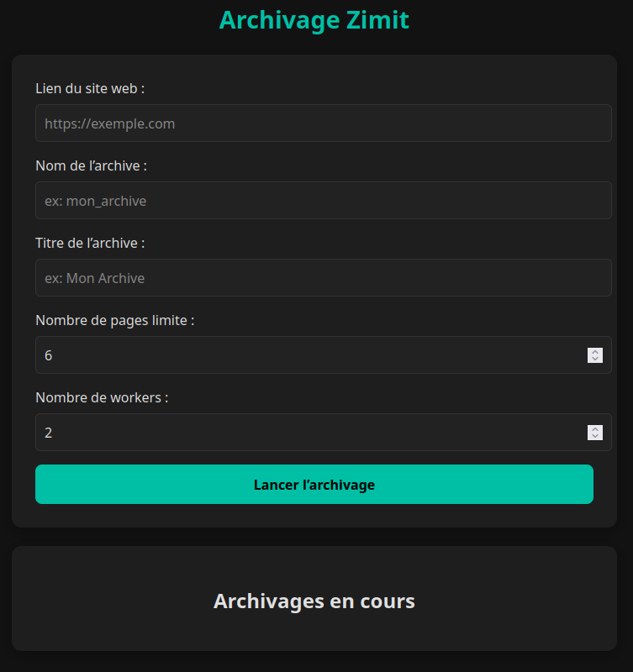The image size is (633, 672).
Task: Select the workers number field showing 2
Action: [303, 433]
